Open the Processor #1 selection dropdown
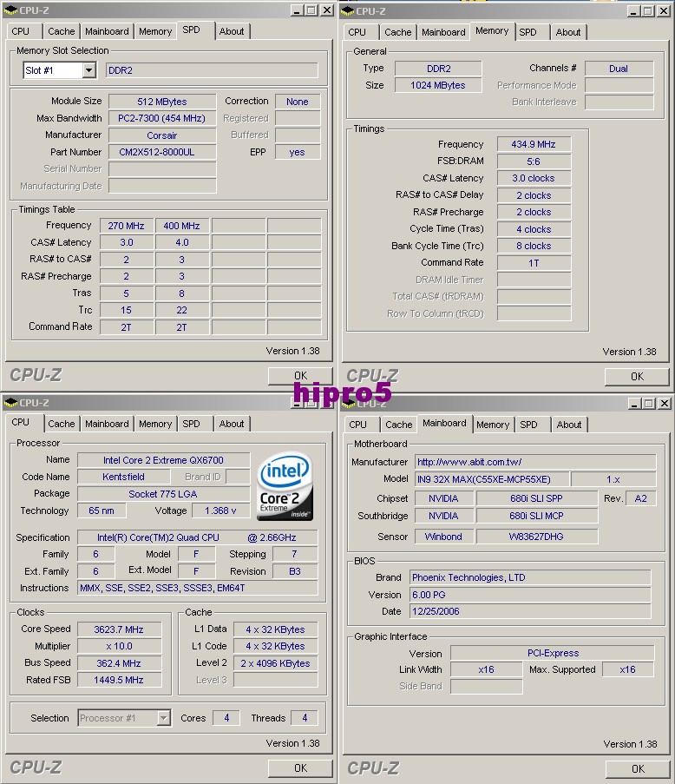Screen dimensions: 675x784 point(163,718)
